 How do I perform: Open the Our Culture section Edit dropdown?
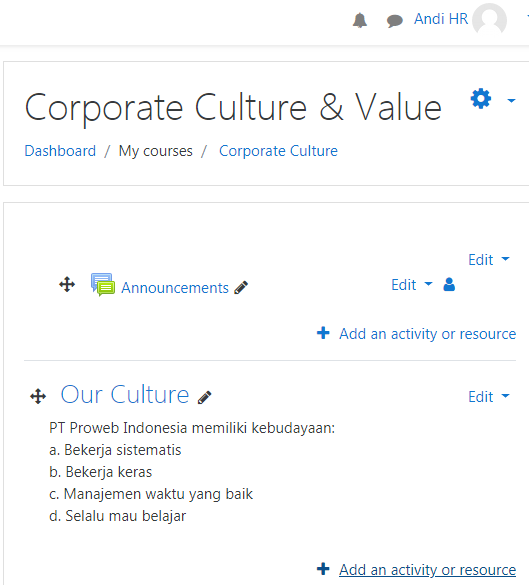pos(489,397)
